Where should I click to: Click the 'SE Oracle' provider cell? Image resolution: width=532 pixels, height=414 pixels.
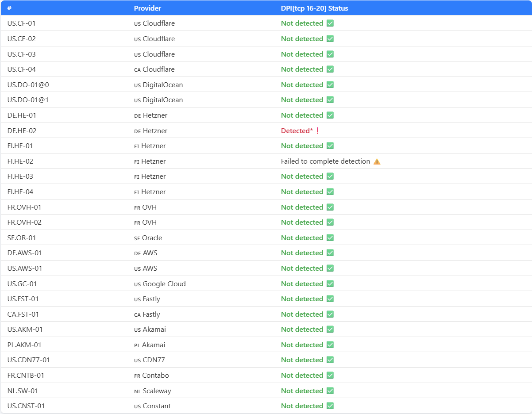pyautogui.click(x=148, y=238)
